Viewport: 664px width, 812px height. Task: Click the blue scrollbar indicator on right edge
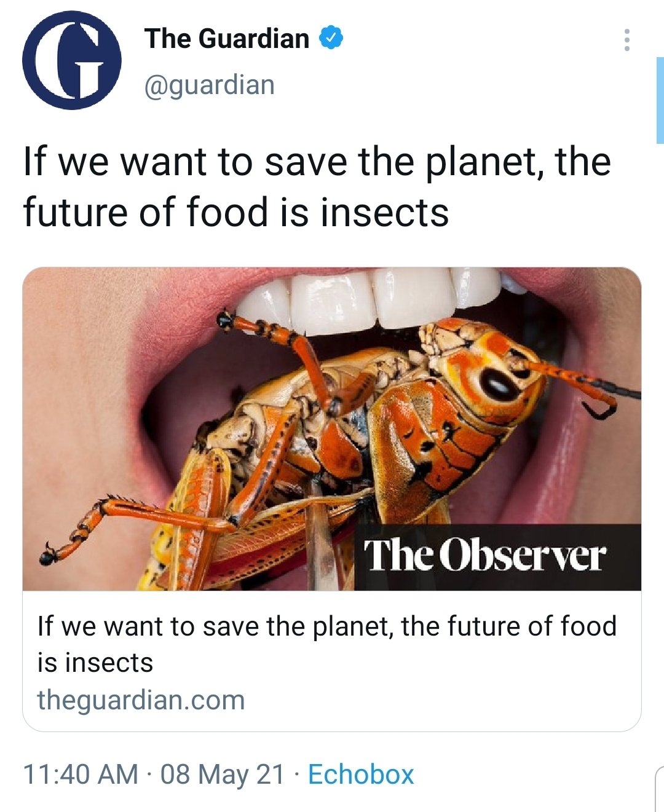[x=660, y=100]
